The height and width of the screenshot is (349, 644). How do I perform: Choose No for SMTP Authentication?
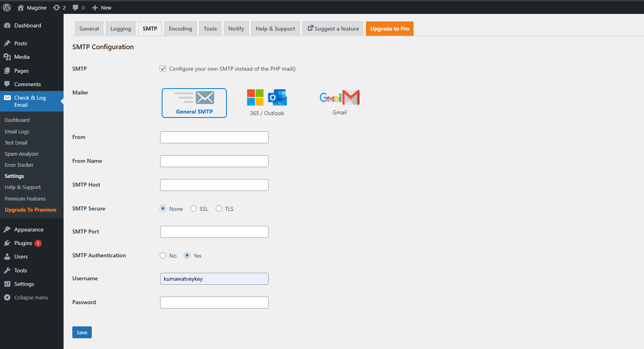pos(163,255)
